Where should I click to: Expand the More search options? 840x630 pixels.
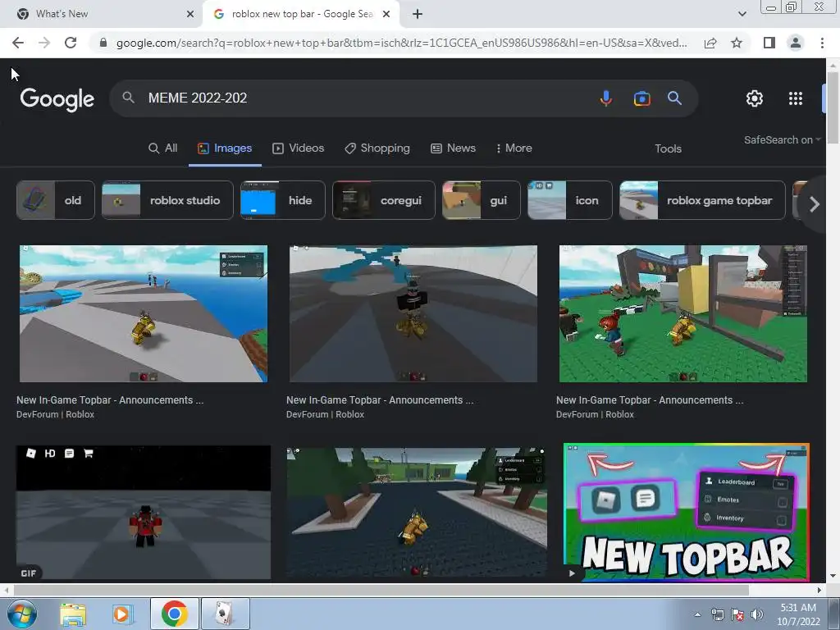(x=514, y=148)
